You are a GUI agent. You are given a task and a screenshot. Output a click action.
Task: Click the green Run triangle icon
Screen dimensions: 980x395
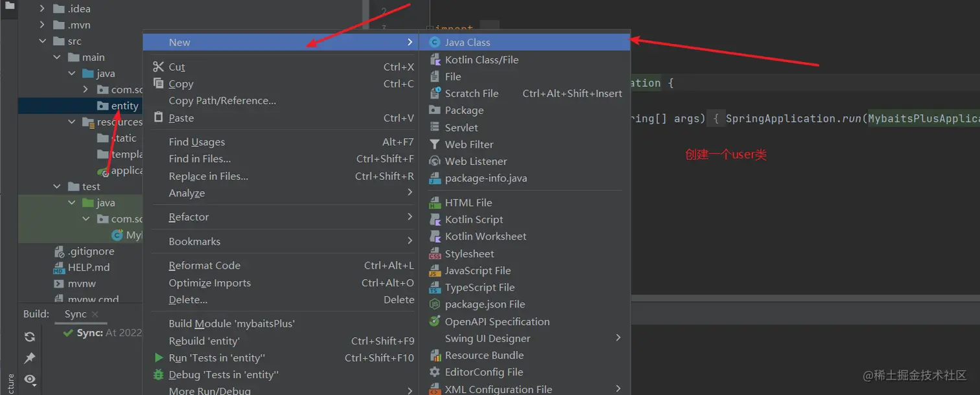(x=159, y=357)
